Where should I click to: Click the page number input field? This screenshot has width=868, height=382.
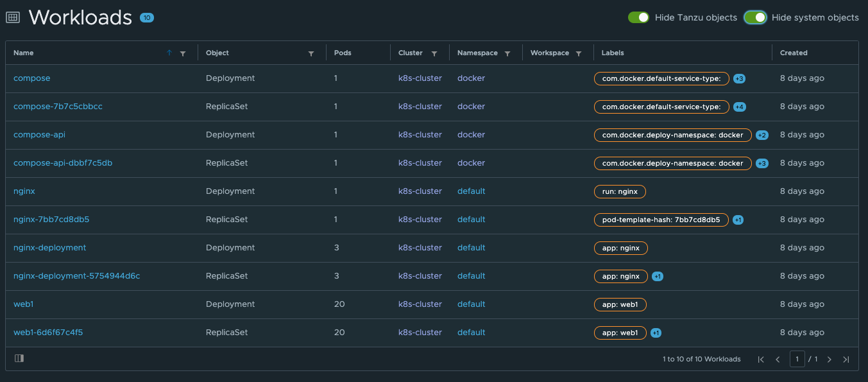(797, 359)
